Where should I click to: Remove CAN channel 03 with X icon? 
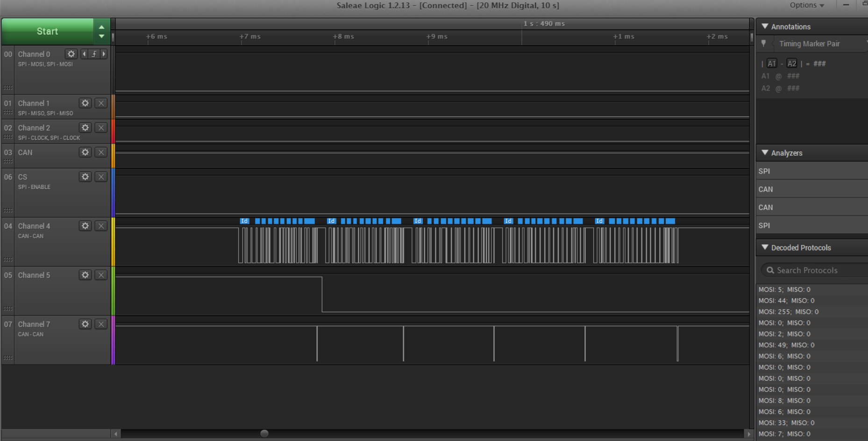(101, 152)
